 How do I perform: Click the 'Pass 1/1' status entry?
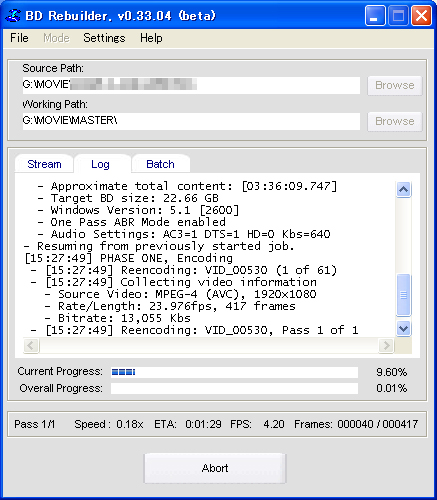click(35, 424)
